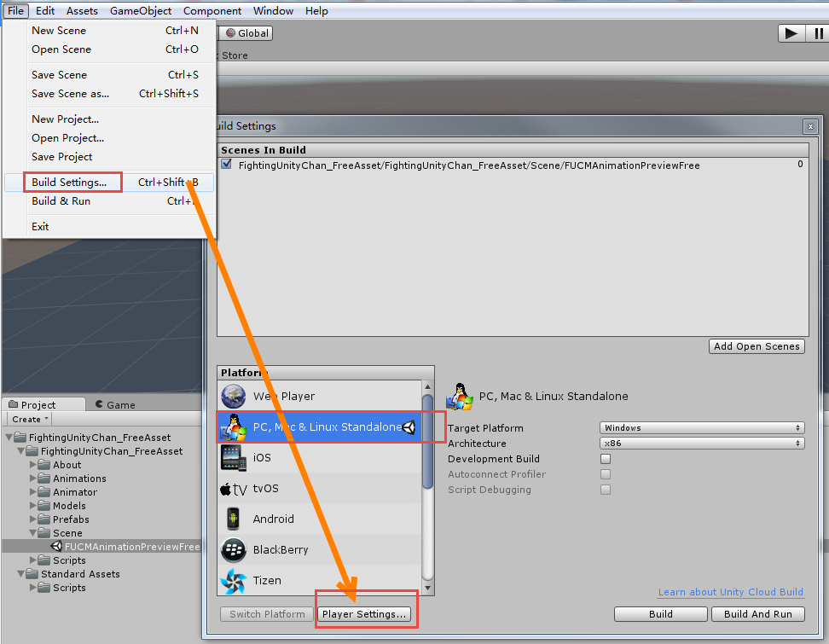Uncheck the FUCMAnimationPreviewFree scene checkbox
Viewport: 829px width, 644px height.
227,164
